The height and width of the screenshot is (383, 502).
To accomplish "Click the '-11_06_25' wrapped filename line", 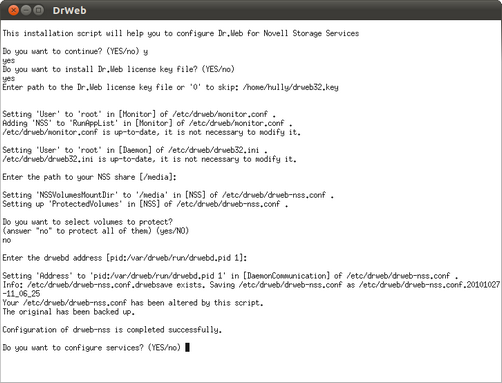I will pos(21,294).
